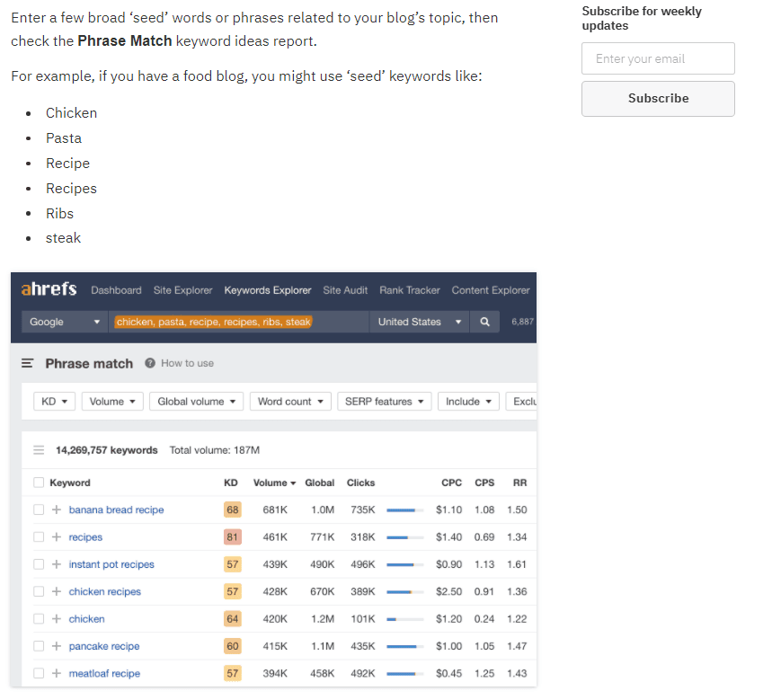The image size is (772, 700).
Task: Check the box next to chicken recipes
Action: pyautogui.click(x=37, y=591)
